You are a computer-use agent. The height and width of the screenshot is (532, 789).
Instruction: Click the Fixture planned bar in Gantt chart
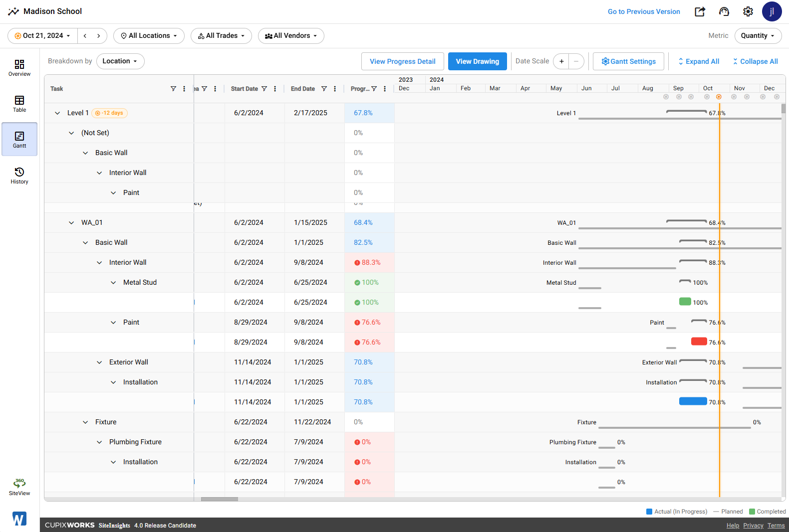coord(674,428)
